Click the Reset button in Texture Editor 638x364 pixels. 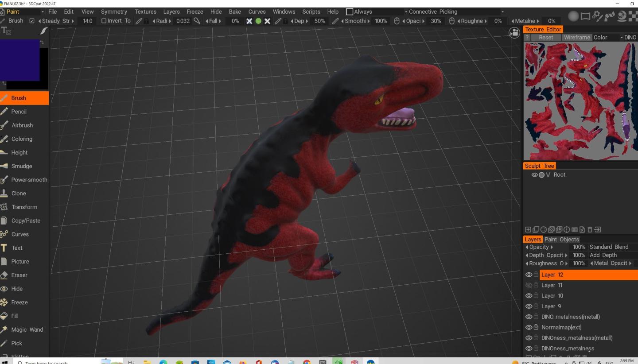click(546, 38)
